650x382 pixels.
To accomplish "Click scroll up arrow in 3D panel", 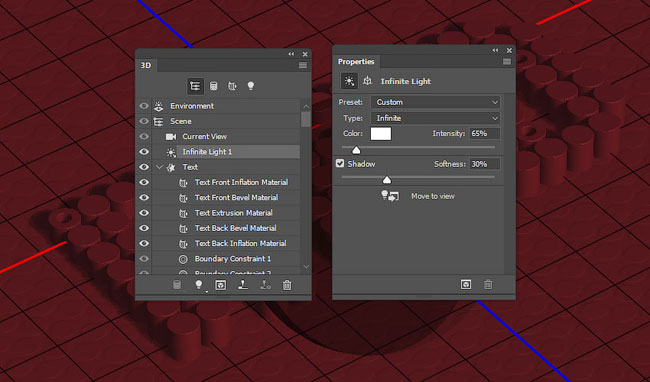I will pos(306,106).
